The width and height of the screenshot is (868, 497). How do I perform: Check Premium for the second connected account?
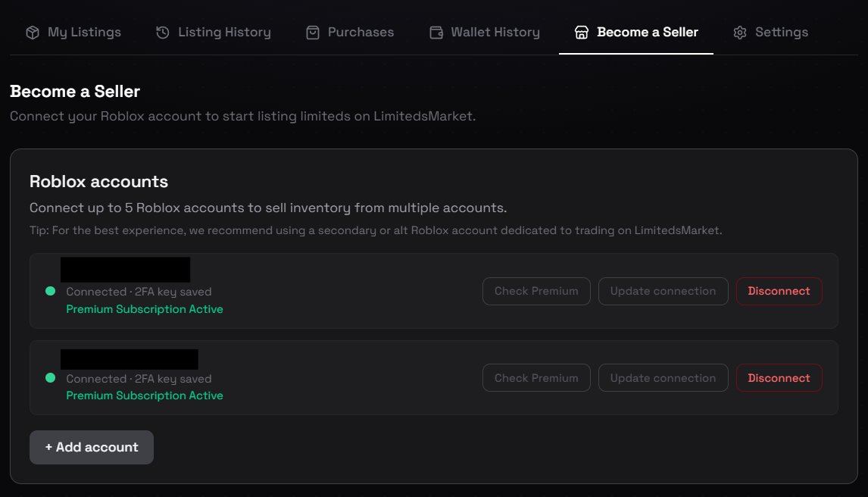pyautogui.click(x=536, y=378)
